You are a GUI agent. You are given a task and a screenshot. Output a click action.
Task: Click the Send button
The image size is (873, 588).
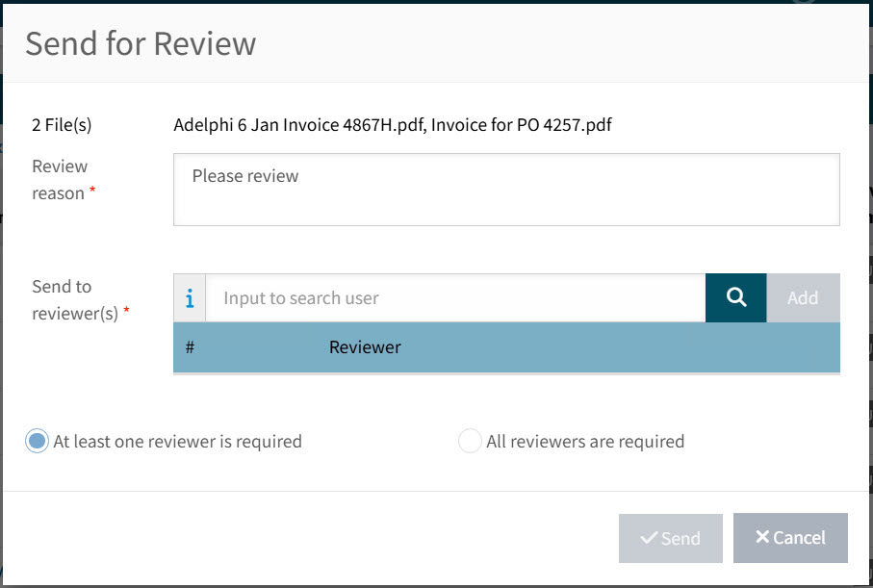coord(670,538)
